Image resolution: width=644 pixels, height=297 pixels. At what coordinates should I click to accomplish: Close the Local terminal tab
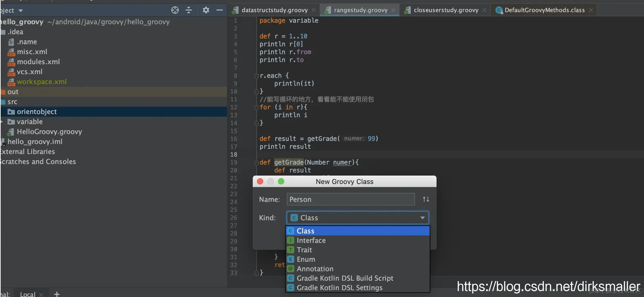(41, 294)
